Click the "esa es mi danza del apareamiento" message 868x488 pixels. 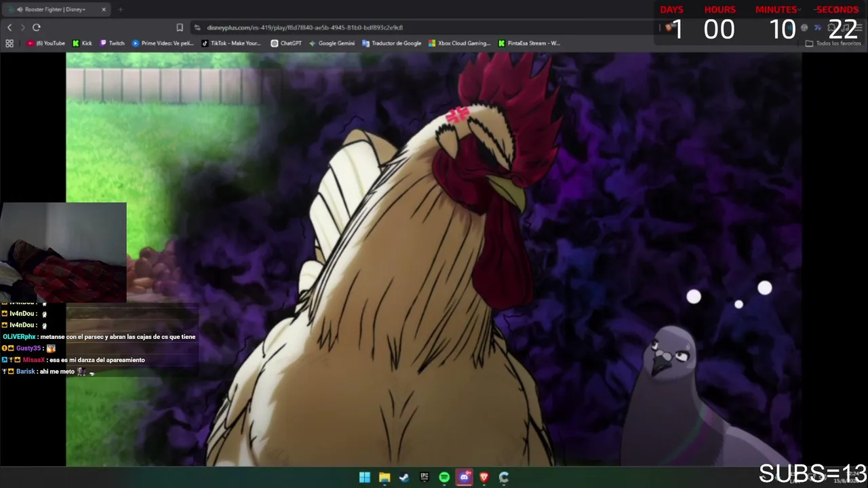pyautogui.click(x=98, y=360)
